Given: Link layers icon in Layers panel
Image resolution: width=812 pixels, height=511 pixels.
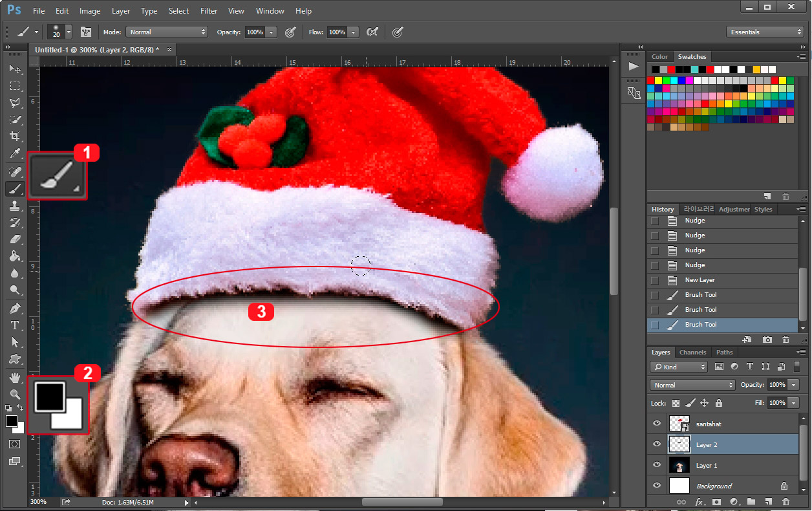Looking at the screenshot, I should [681, 502].
